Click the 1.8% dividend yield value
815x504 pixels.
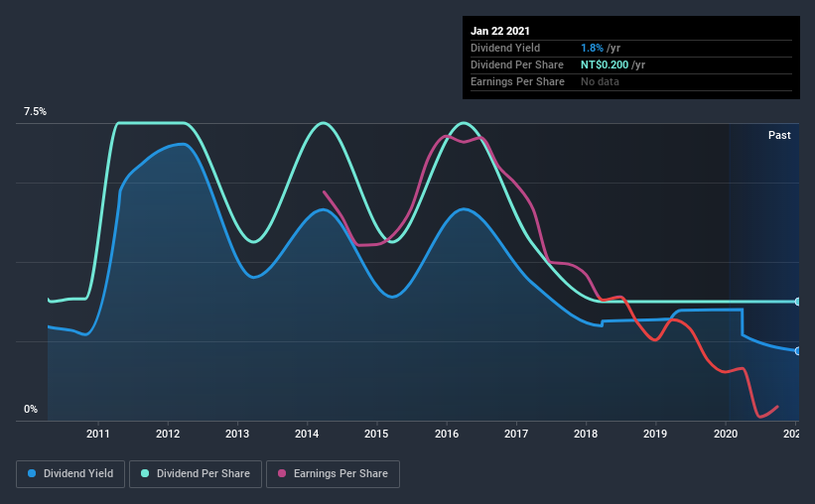[592, 48]
